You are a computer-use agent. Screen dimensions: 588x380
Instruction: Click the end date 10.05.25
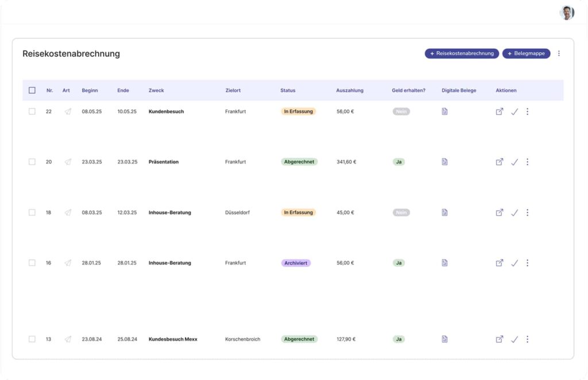point(127,111)
